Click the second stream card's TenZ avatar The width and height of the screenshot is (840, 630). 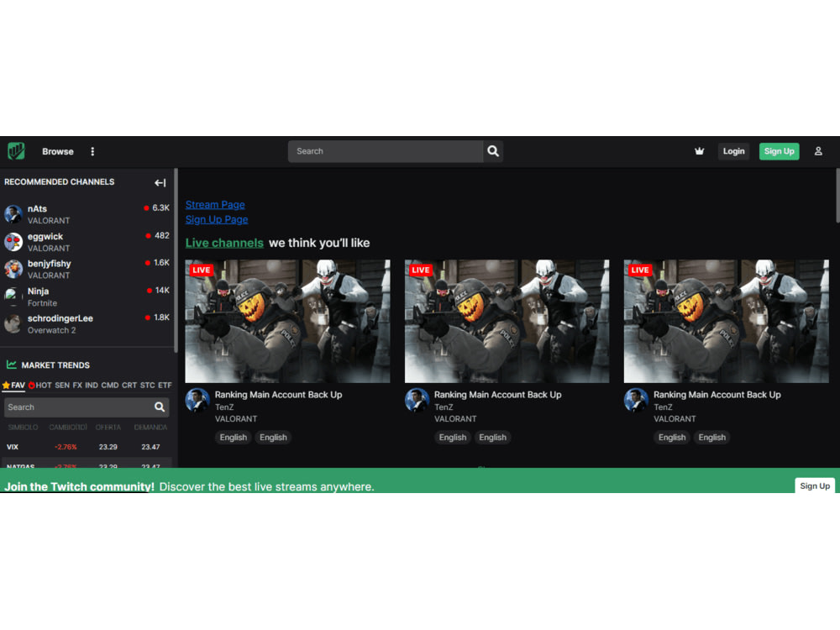(x=417, y=400)
